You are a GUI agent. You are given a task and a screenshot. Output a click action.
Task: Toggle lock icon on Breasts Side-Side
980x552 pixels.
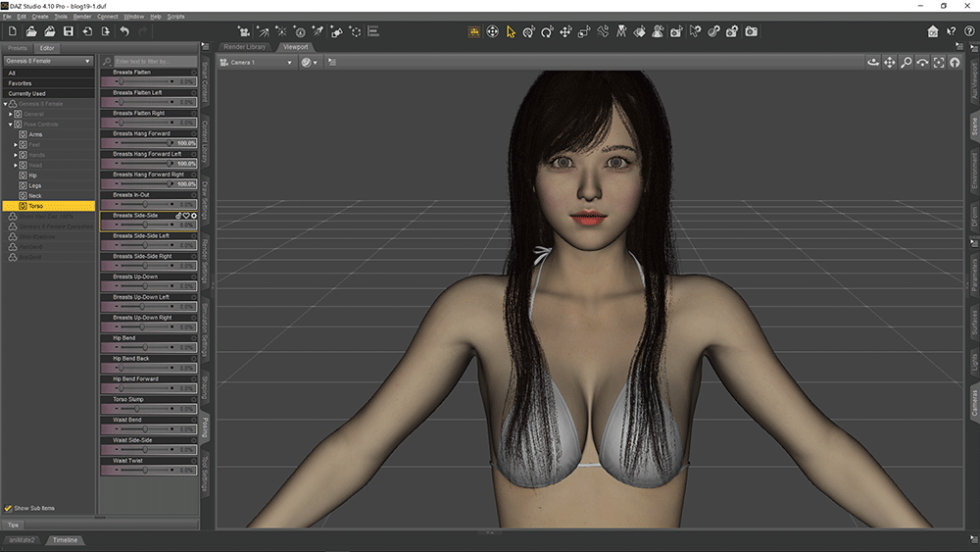tap(178, 216)
